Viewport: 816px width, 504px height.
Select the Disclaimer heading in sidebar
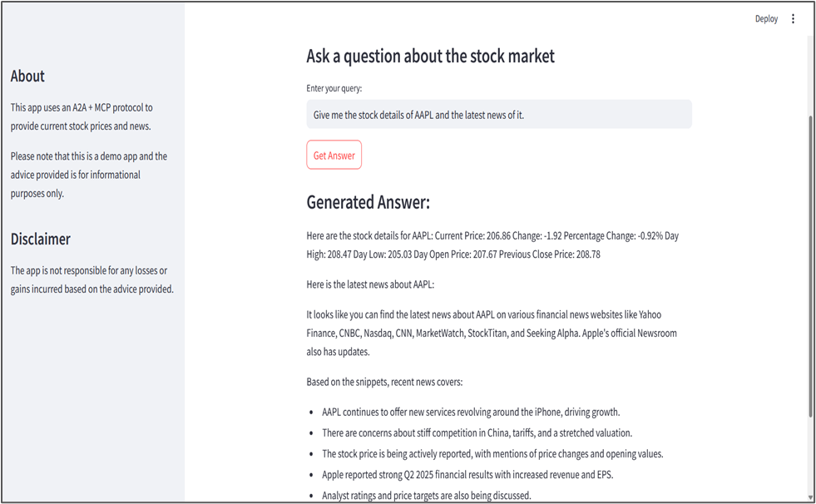click(41, 240)
